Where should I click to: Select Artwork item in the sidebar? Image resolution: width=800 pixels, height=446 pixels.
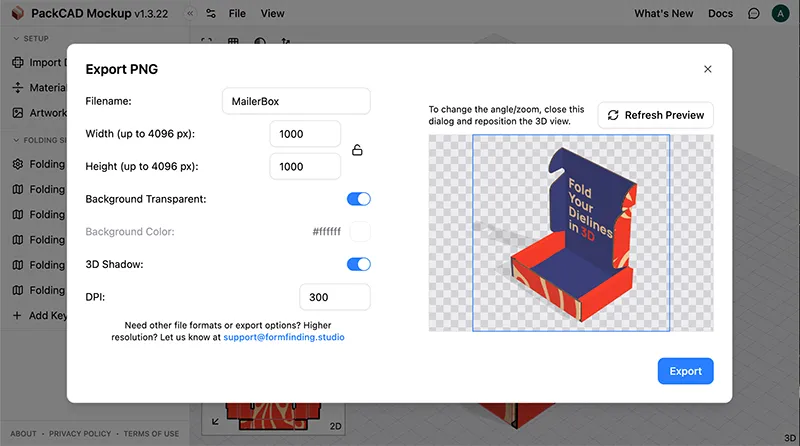[39, 113]
